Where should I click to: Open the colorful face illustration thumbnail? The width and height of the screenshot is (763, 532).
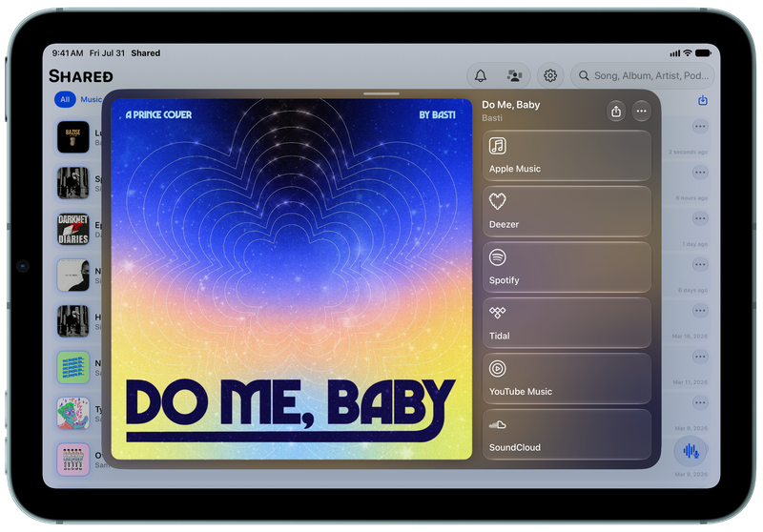73,414
